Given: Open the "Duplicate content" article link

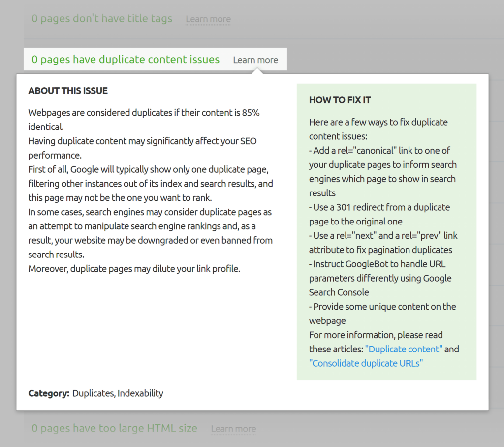Looking at the screenshot, I should pos(404,349).
